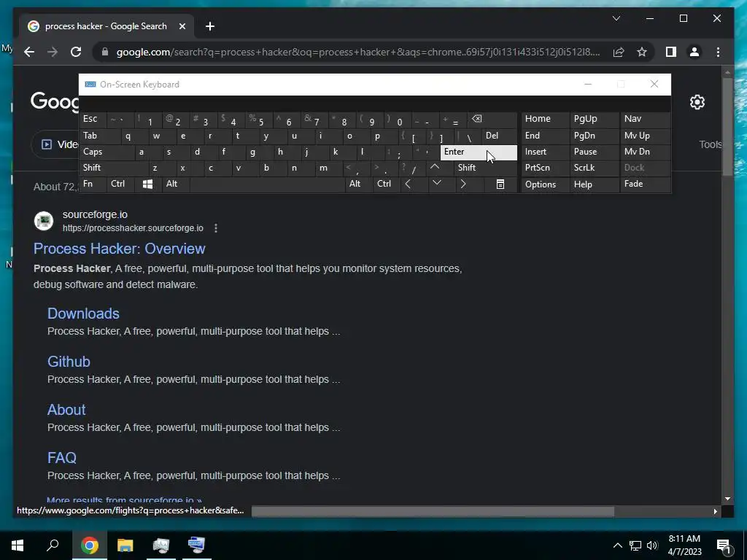Click the horizontal scrollbar at page bottom

(433, 511)
